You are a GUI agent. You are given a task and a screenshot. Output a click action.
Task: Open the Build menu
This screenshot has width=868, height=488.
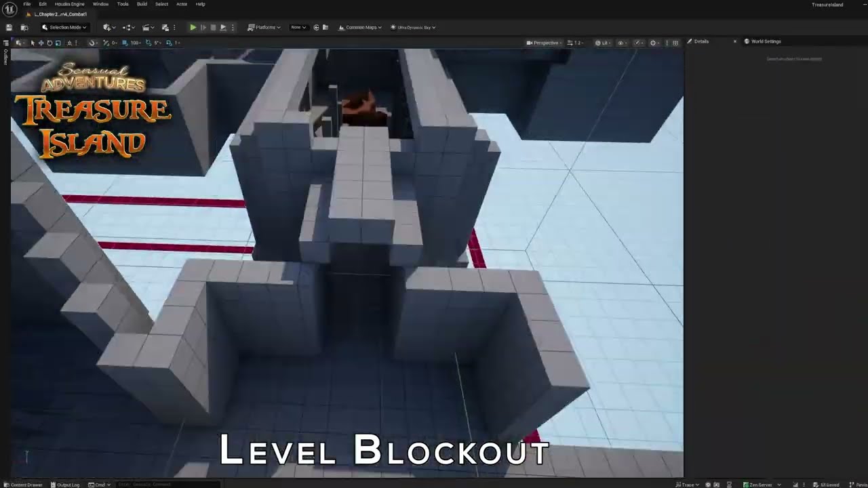[x=142, y=4]
